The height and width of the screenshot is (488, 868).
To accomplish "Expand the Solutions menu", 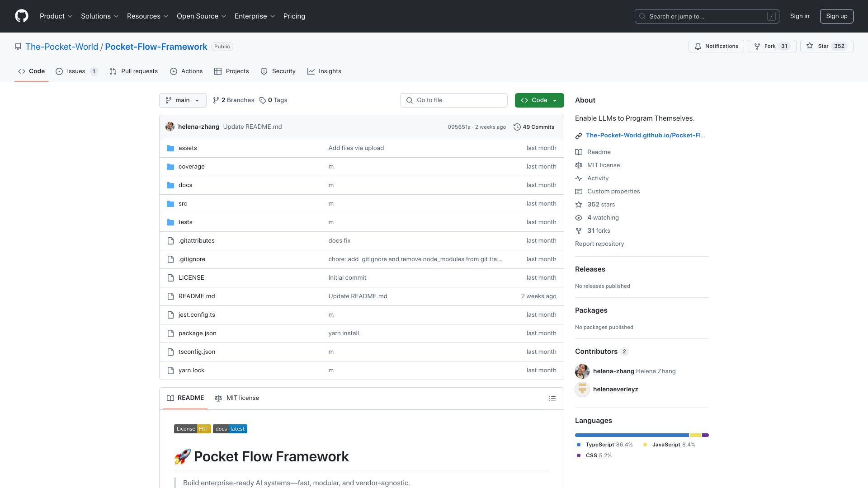I will (x=100, y=16).
